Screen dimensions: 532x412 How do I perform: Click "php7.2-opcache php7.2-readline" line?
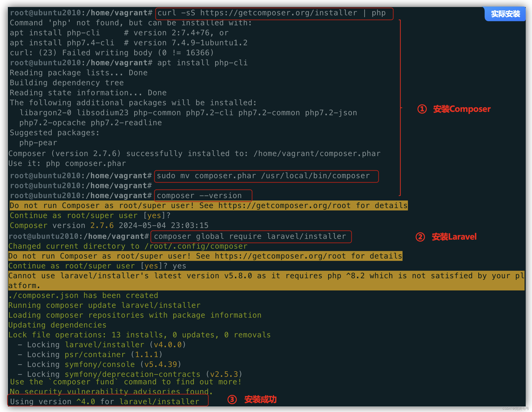pyautogui.click(x=91, y=123)
